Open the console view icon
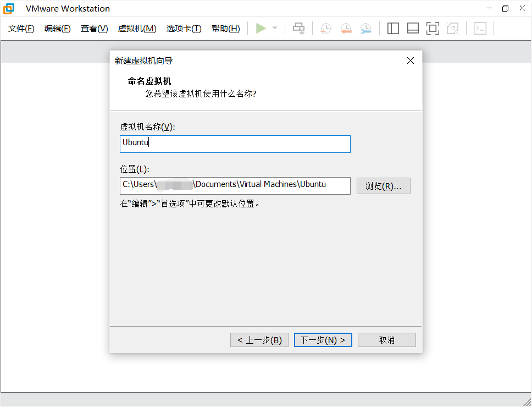532x407 pixels. pyautogui.click(x=480, y=29)
